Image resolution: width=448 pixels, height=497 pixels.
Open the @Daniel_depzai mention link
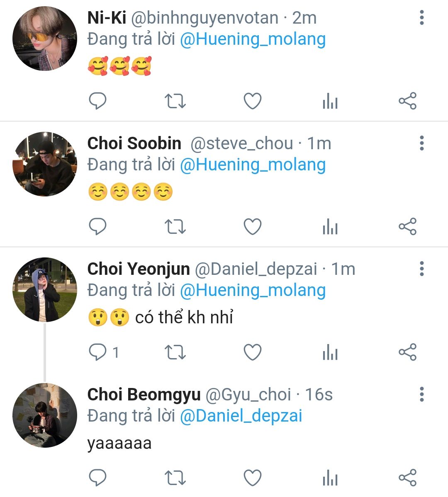pos(241,416)
